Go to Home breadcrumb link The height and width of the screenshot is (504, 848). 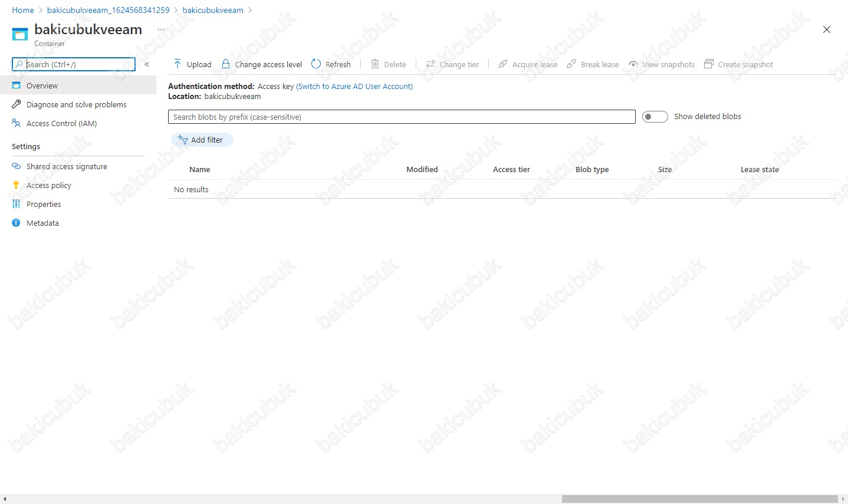click(x=23, y=10)
